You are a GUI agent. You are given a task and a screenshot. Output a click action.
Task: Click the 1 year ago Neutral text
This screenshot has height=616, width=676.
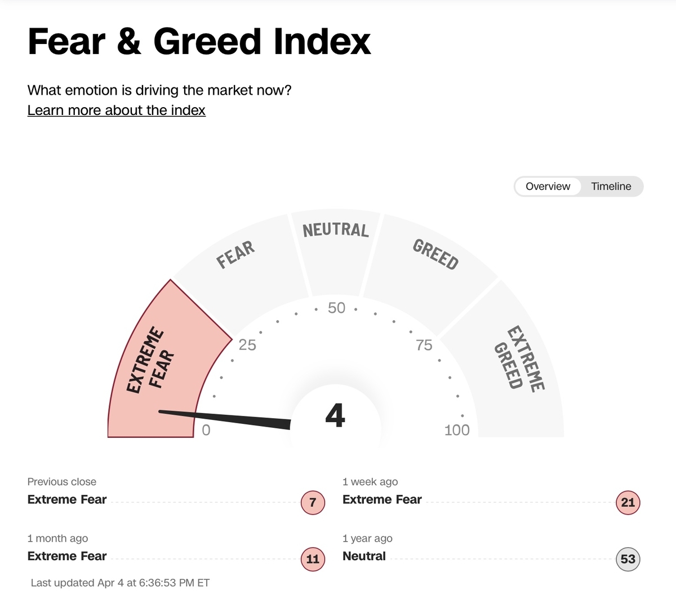point(364,556)
